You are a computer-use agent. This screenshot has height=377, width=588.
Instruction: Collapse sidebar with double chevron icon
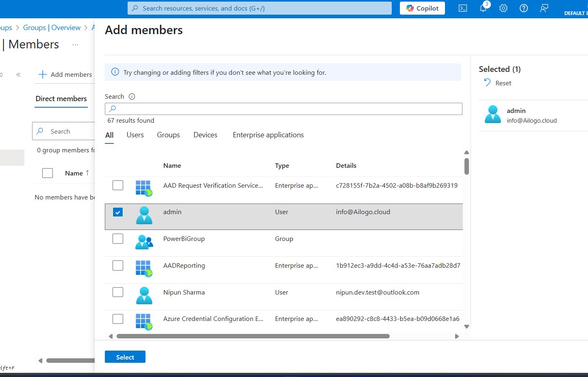click(x=18, y=75)
